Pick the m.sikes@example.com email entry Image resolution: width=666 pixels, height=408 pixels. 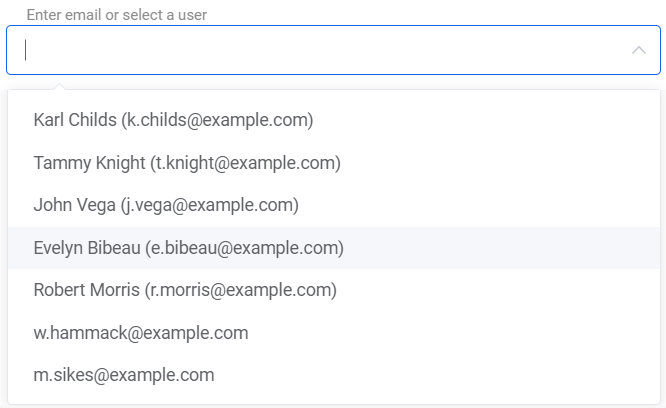(x=124, y=375)
